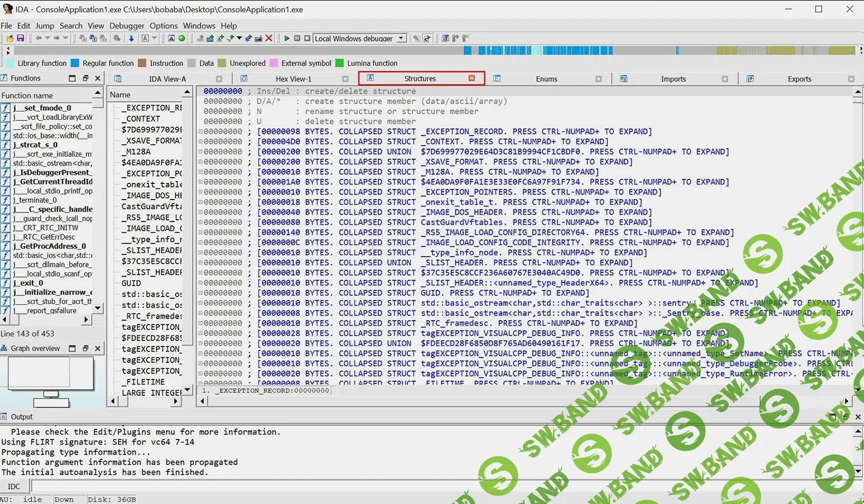The width and height of the screenshot is (864, 504).
Task: Expand the collapsed _CONTEXT struct
Action: pos(200,142)
